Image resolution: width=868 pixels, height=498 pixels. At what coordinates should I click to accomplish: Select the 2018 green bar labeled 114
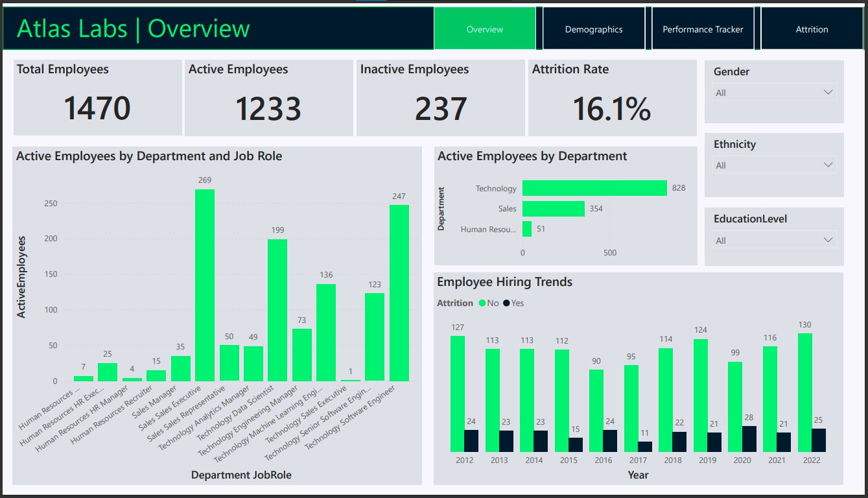pos(666,400)
